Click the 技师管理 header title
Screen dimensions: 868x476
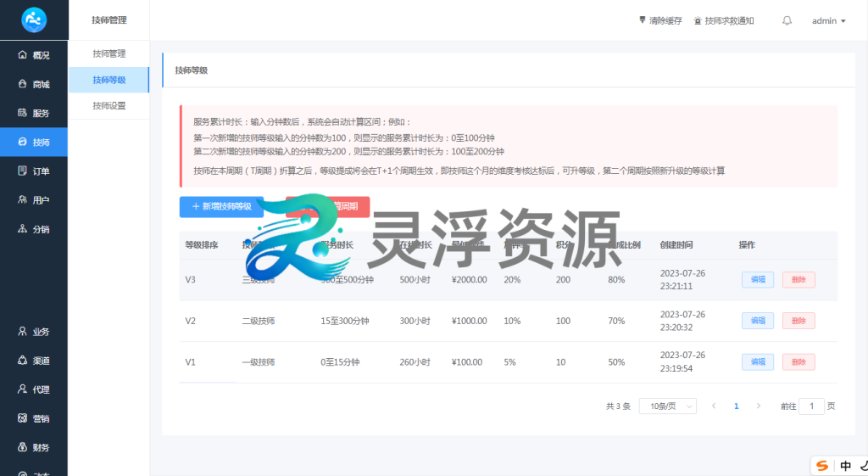[109, 20]
